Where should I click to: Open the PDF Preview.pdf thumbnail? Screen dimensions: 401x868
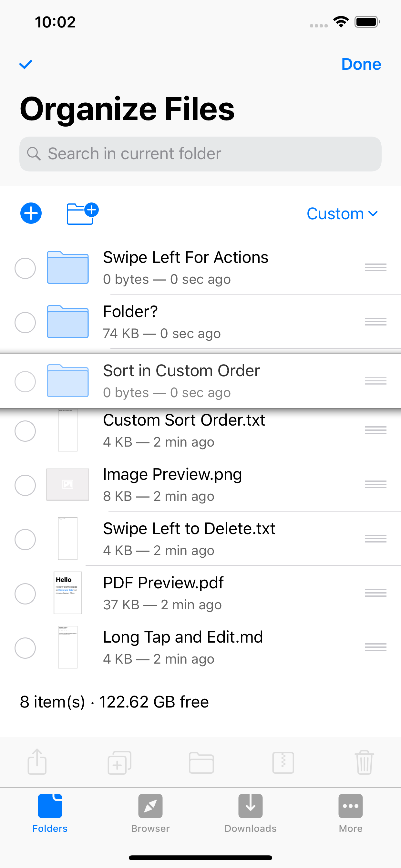tap(68, 593)
